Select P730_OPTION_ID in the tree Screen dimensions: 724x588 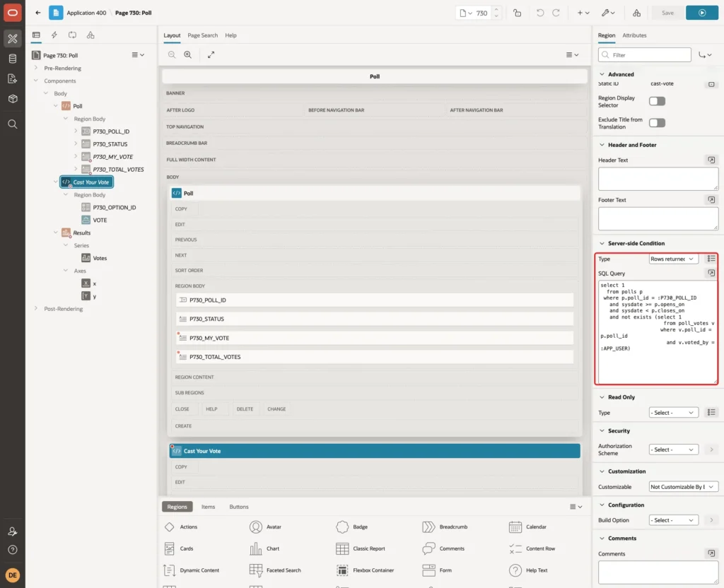114,208
